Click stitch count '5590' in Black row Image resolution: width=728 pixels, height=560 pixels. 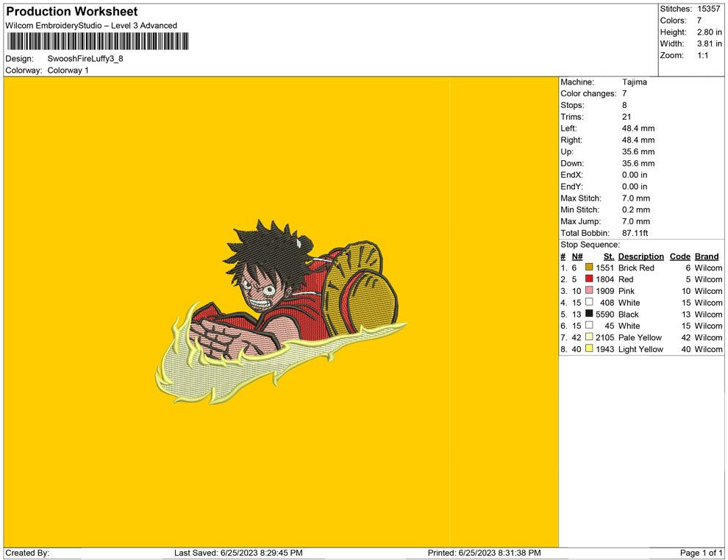click(x=605, y=314)
